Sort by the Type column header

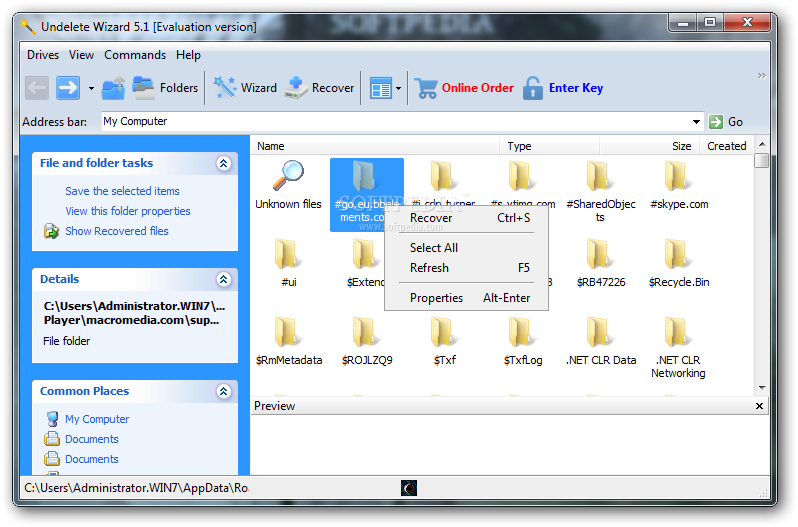(550, 146)
